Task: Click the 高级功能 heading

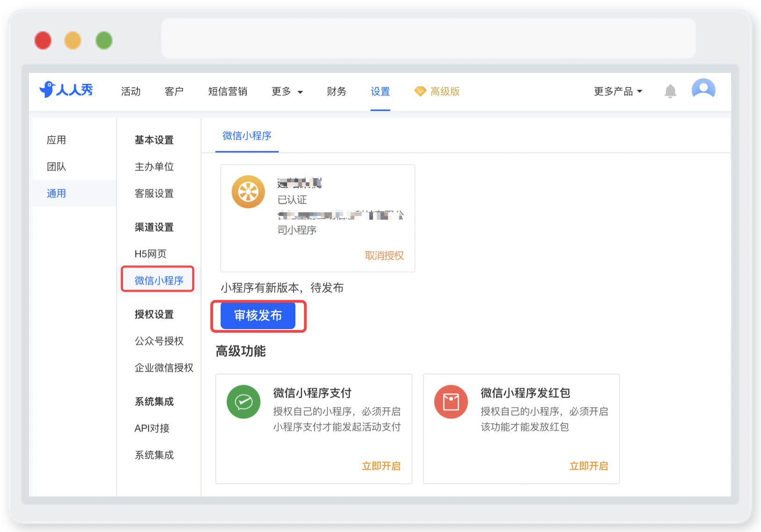Action: [241, 351]
